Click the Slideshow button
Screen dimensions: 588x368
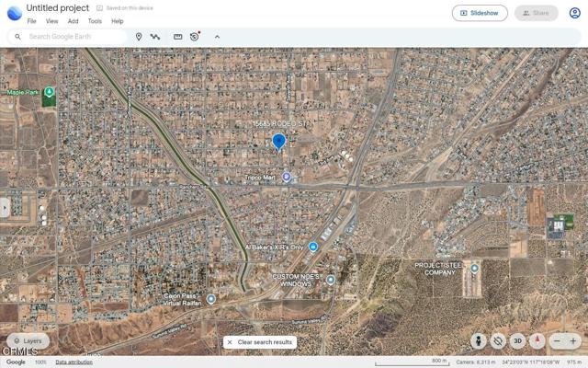point(480,13)
